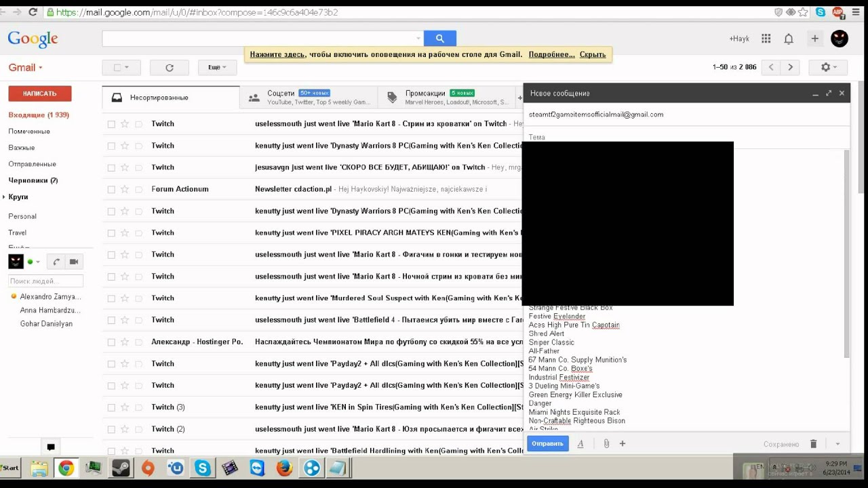The width and height of the screenshot is (868, 488).
Task: Open more options arrow in compose footer
Action: (x=837, y=444)
